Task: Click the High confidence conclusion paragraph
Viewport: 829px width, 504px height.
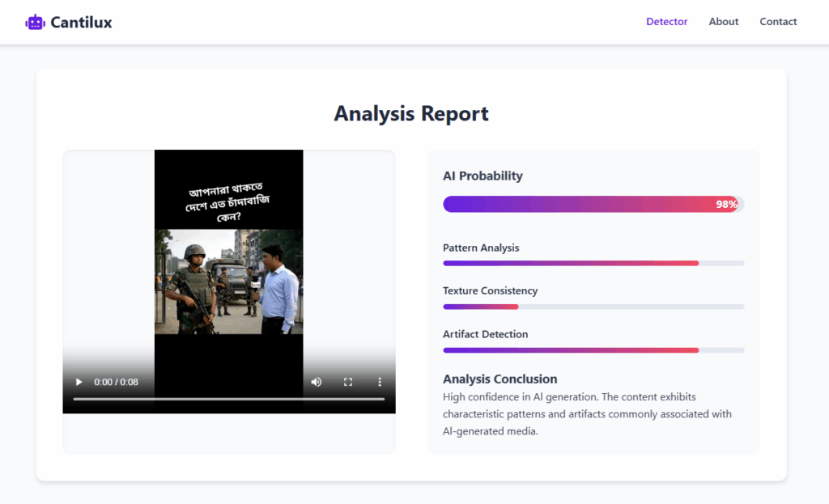Action: [x=588, y=414]
